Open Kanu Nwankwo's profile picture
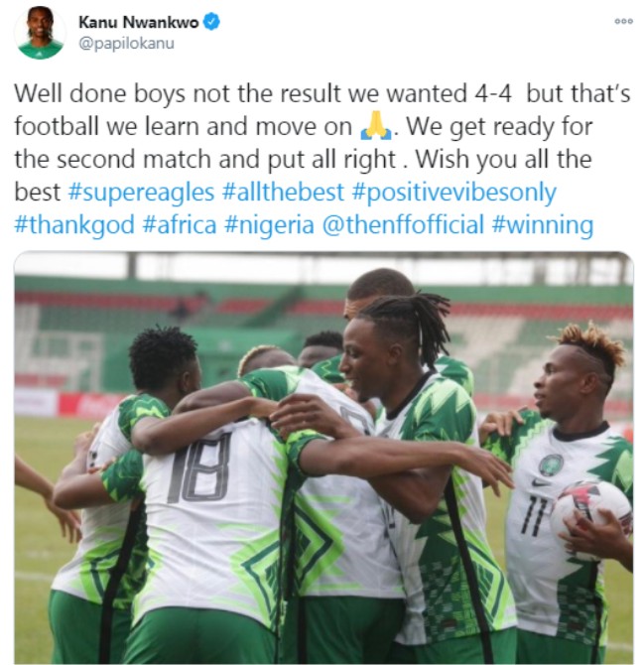Screen dimensions: 644x665 point(41,33)
